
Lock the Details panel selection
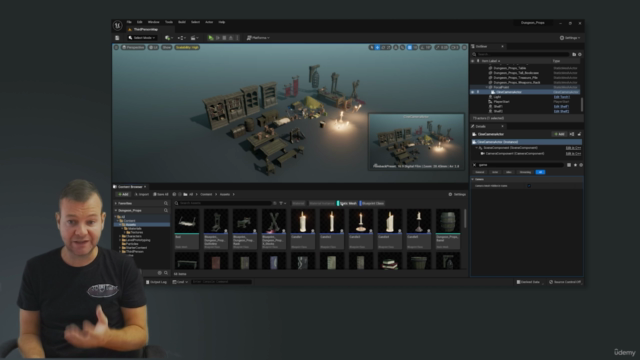(x=579, y=134)
